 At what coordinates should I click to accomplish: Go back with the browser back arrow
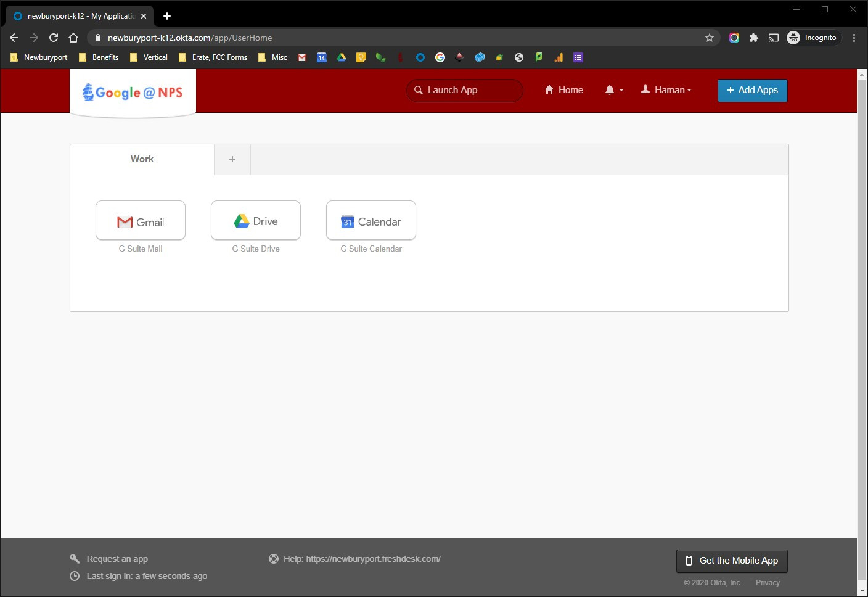14,38
